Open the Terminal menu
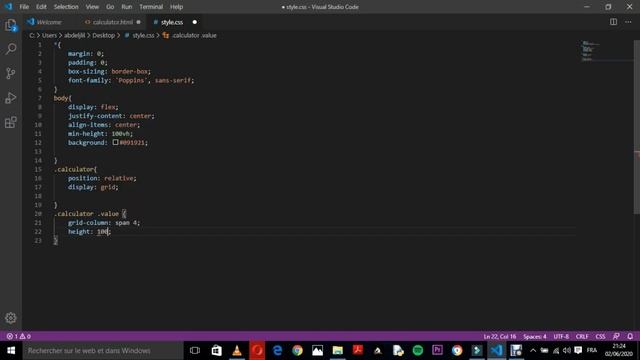Screen dimensions: 640x360 [151, 7]
